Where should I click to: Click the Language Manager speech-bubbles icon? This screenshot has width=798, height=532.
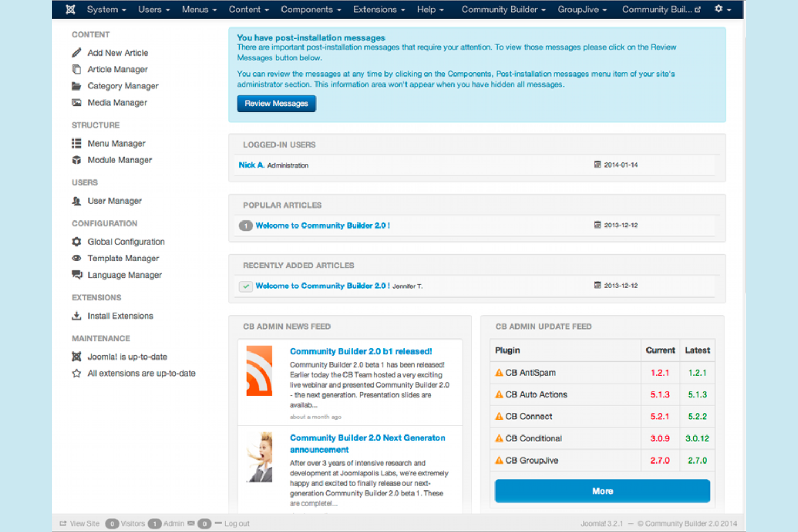tap(77, 275)
